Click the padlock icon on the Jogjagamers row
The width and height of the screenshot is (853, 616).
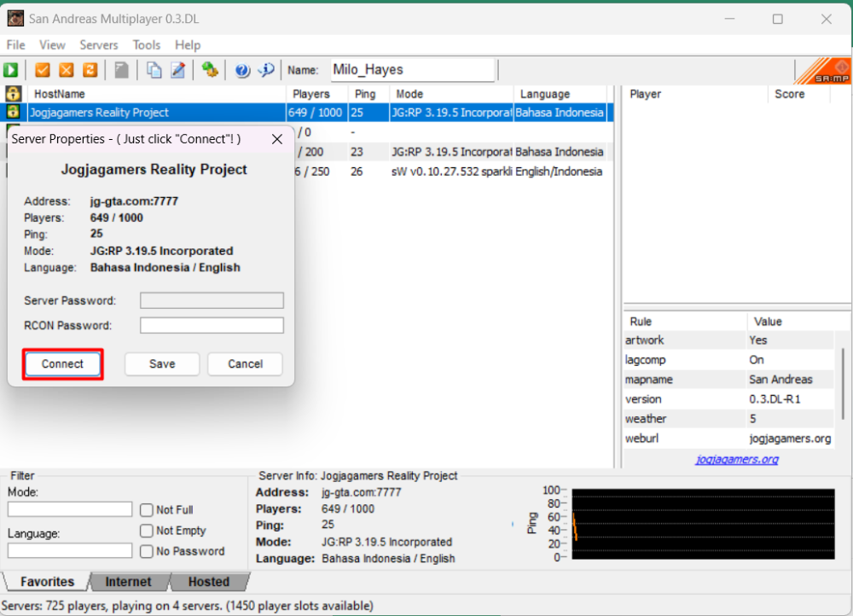[x=13, y=112]
